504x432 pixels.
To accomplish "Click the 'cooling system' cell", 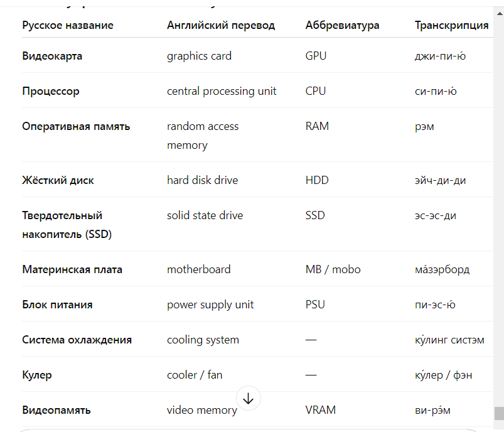I will (x=203, y=340).
